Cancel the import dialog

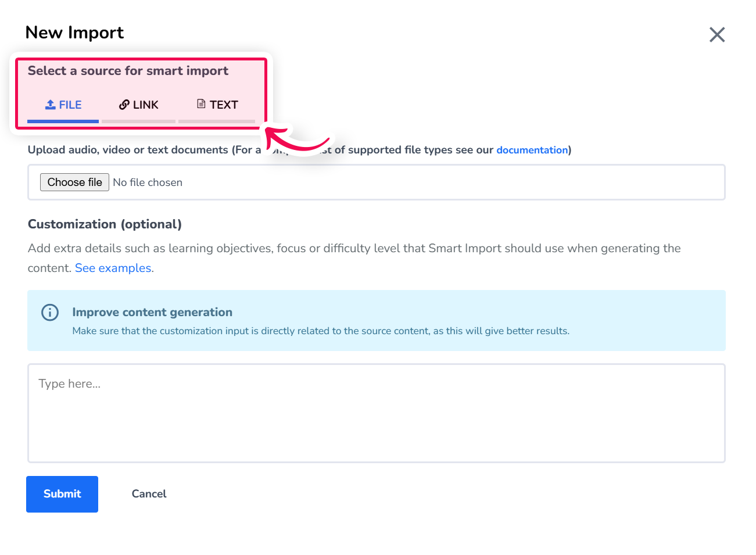point(149,494)
